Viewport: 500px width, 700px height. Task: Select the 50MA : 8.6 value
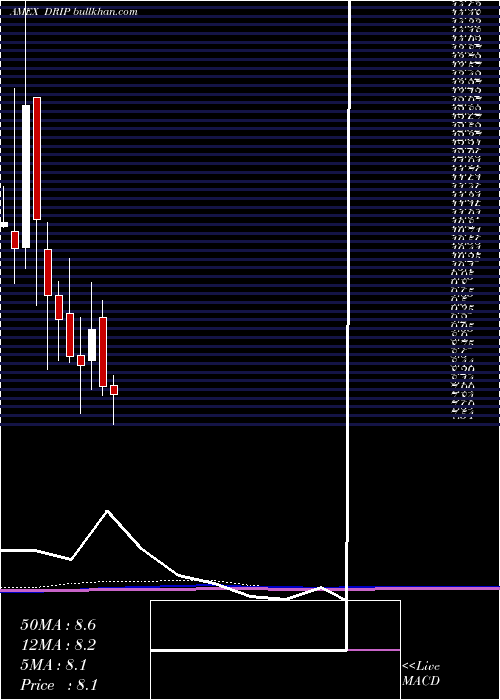point(58,625)
